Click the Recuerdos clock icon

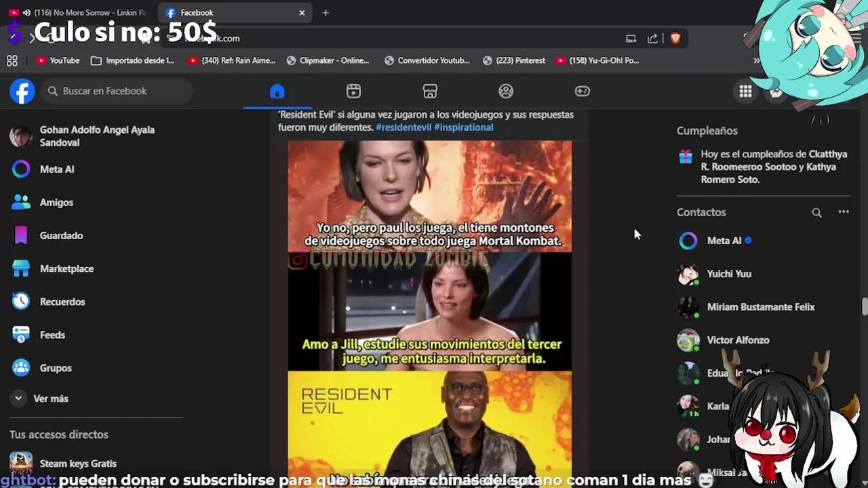tap(21, 302)
